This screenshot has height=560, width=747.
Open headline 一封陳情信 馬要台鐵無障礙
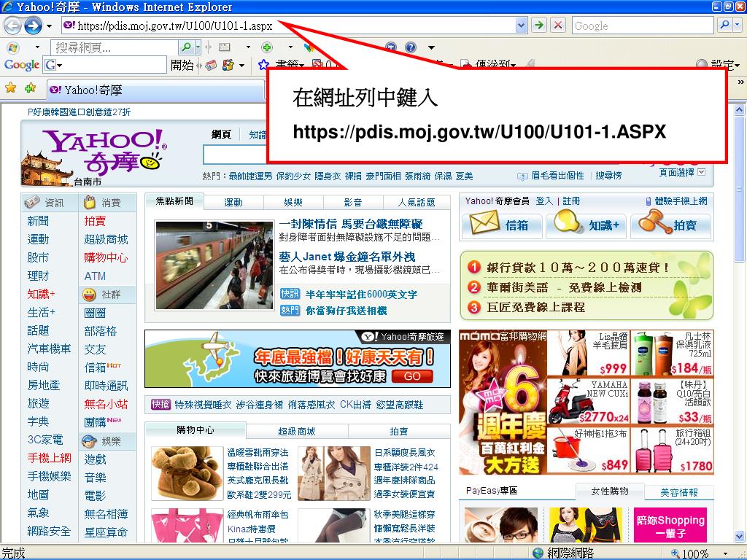pyautogui.click(x=351, y=224)
